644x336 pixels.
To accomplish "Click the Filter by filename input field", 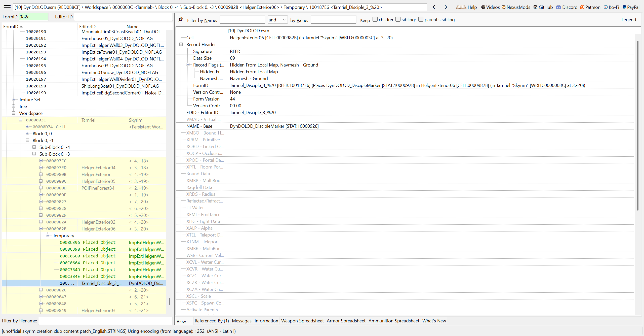I will click(105, 321).
